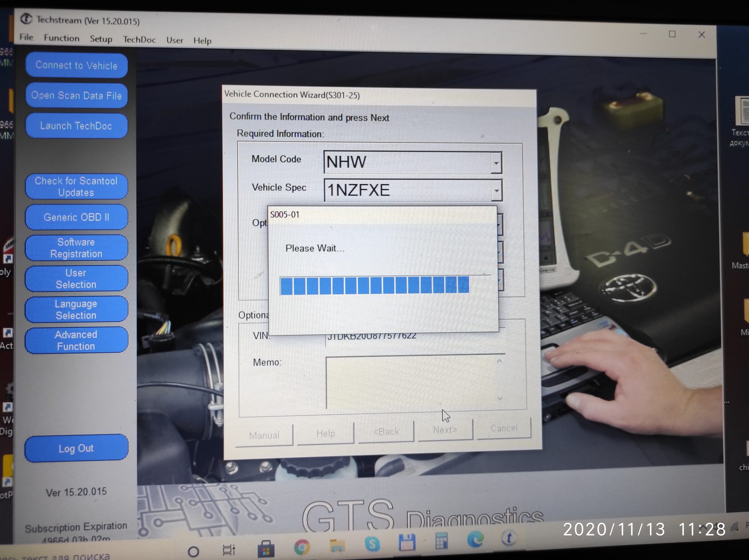Open the floppy disk app on taskbar

(x=407, y=542)
